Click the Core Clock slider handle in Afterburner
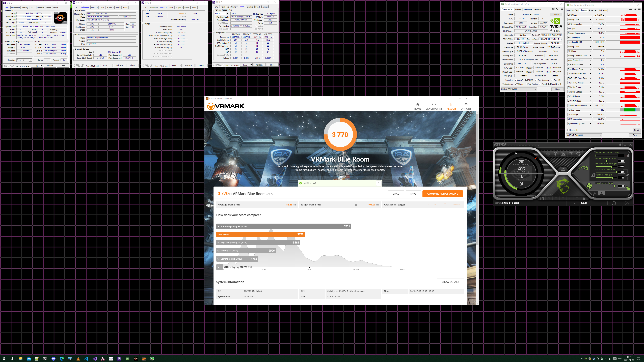Viewport: 644px width, 362px height. (x=606, y=161)
